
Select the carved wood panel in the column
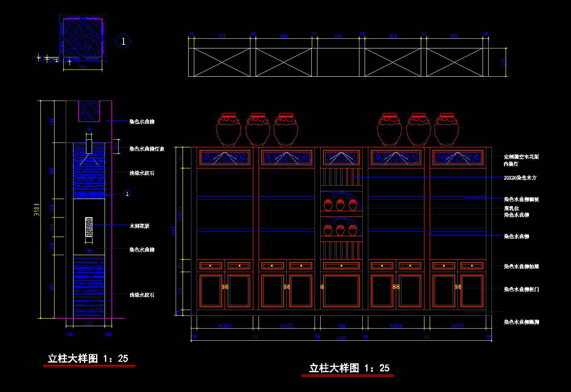point(89,227)
